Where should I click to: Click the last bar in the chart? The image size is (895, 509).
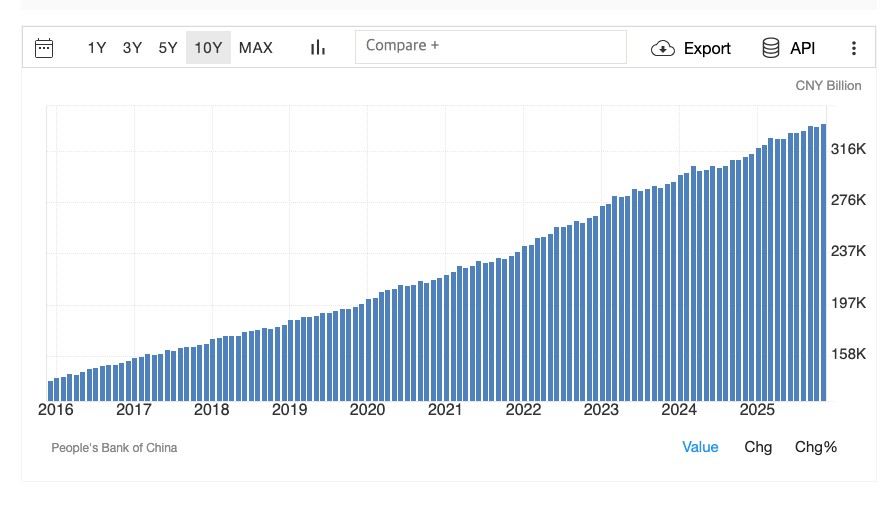(823, 262)
